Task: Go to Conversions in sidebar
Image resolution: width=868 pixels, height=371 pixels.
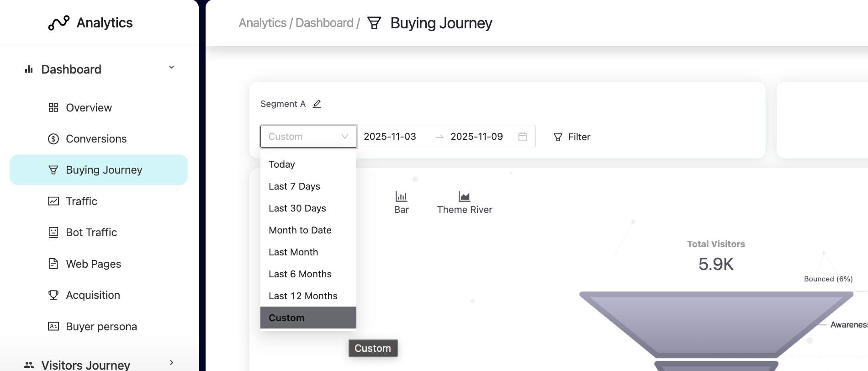Action: pyautogui.click(x=96, y=139)
